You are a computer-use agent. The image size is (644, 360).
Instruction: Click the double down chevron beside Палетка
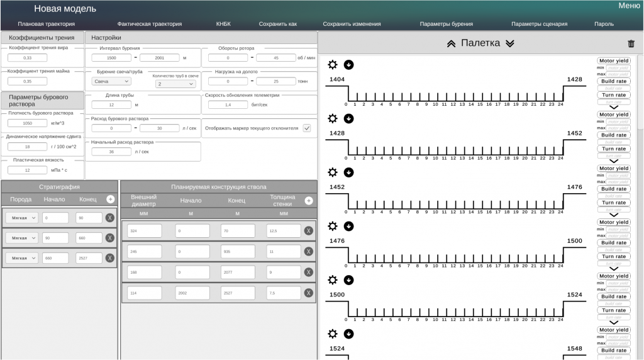pyautogui.click(x=510, y=43)
